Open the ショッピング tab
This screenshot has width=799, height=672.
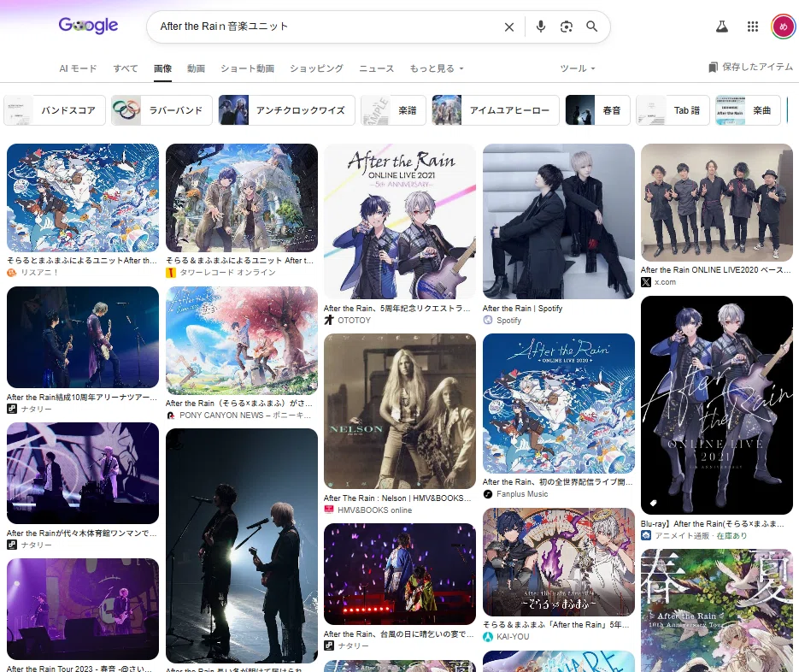[316, 68]
